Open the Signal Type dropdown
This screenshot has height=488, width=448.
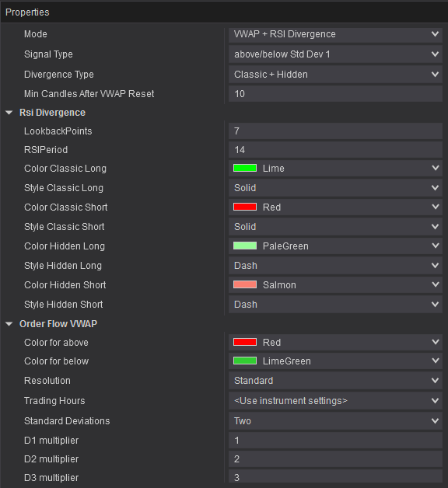pyautogui.click(x=335, y=54)
